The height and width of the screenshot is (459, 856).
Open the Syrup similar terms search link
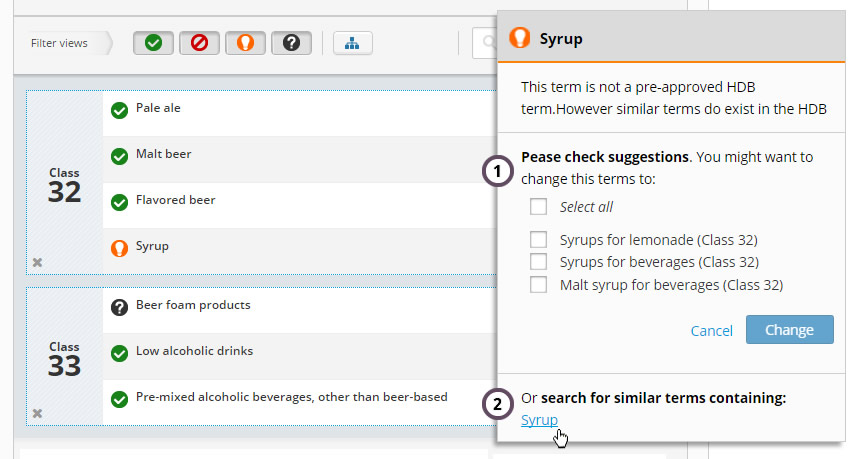pyautogui.click(x=539, y=420)
